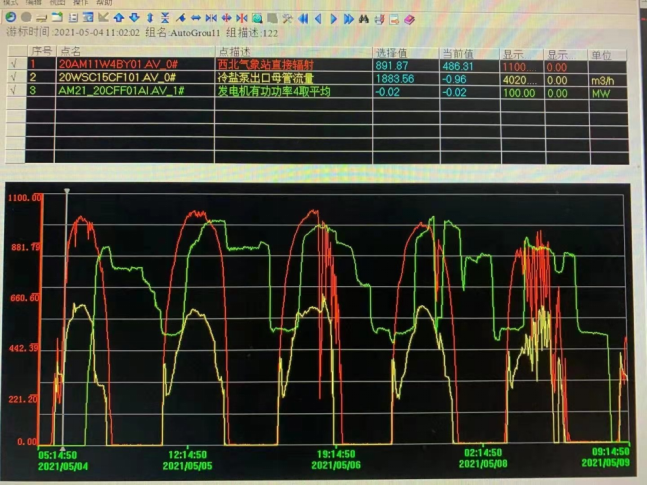Click Y-axis value 1100.00

click(25, 198)
